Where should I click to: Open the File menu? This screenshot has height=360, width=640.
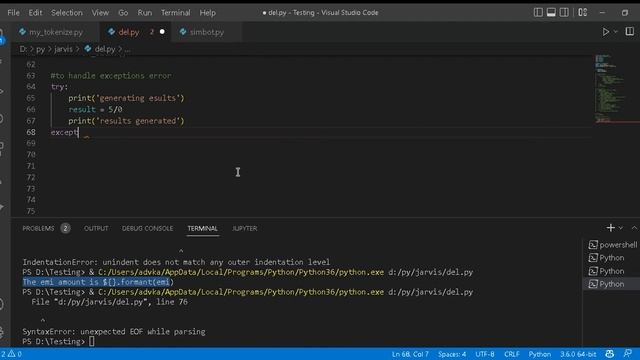[13, 13]
